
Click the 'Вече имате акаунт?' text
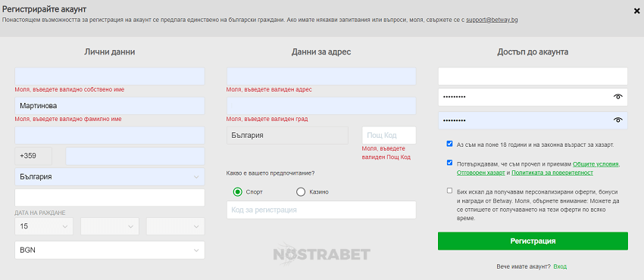pos(524,266)
